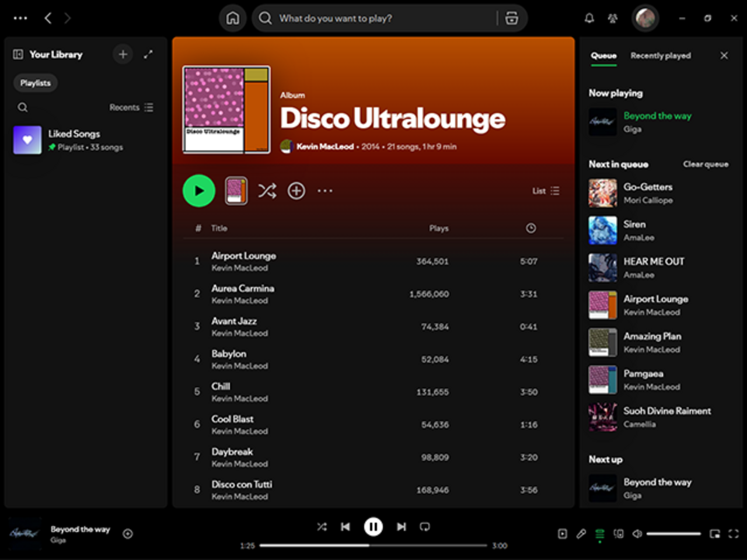The height and width of the screenshot is (560, 747).
Task: Open Kevin MacLeod artist link in header
Action: click(x=324, y=146)
